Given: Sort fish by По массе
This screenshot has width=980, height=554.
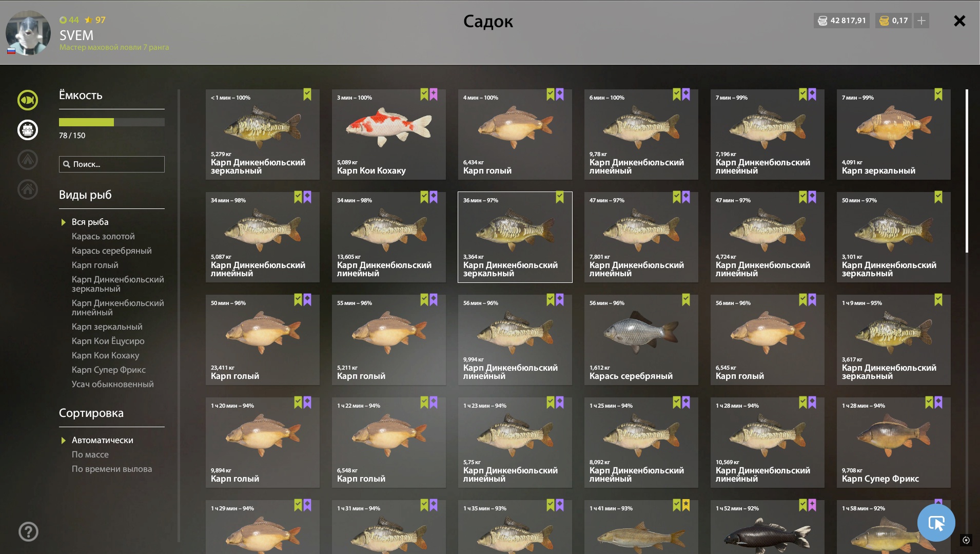Looking at the screenshot, I should coord(90,454).
